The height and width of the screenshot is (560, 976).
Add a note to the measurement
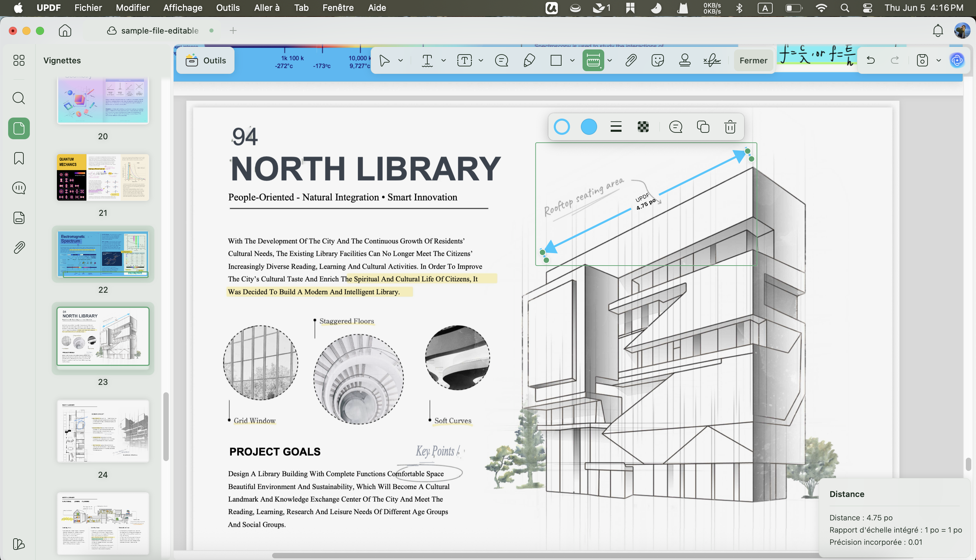pos(675,127)
